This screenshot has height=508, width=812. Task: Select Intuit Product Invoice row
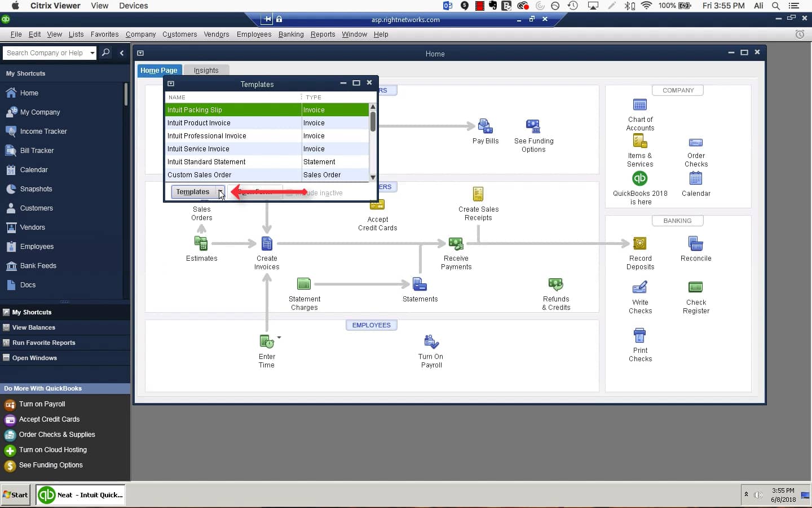coord(267,123)
